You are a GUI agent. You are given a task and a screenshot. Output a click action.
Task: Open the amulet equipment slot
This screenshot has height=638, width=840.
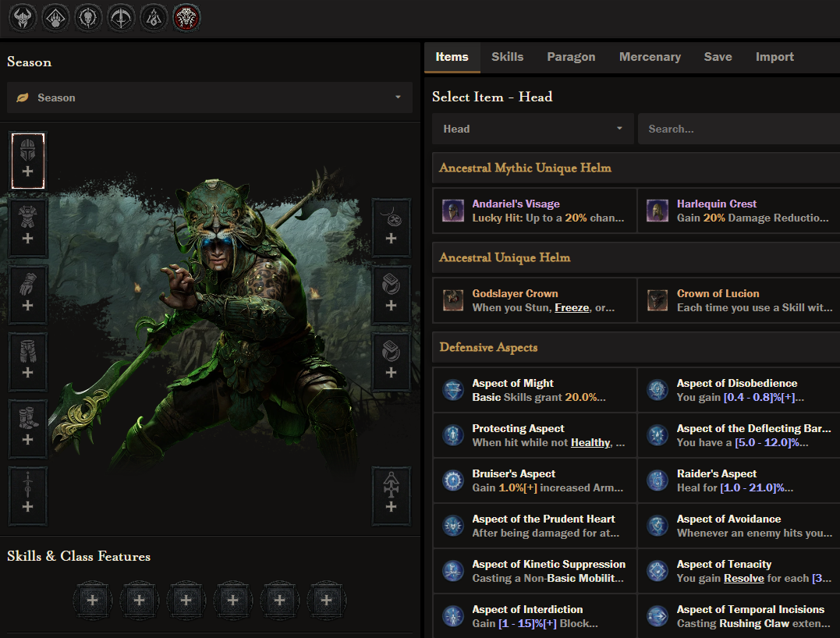pos(391,228)
